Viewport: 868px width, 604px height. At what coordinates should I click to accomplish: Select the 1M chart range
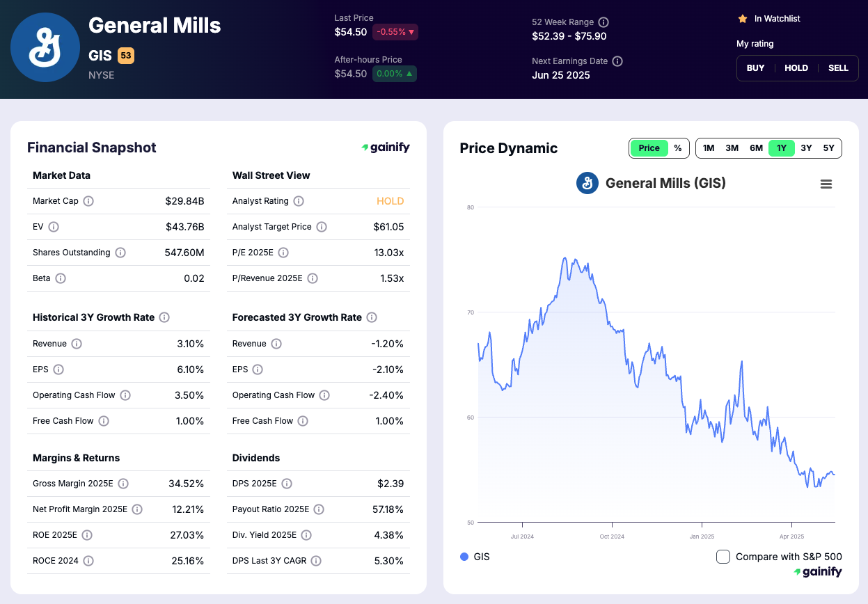[x=709, y=148]
